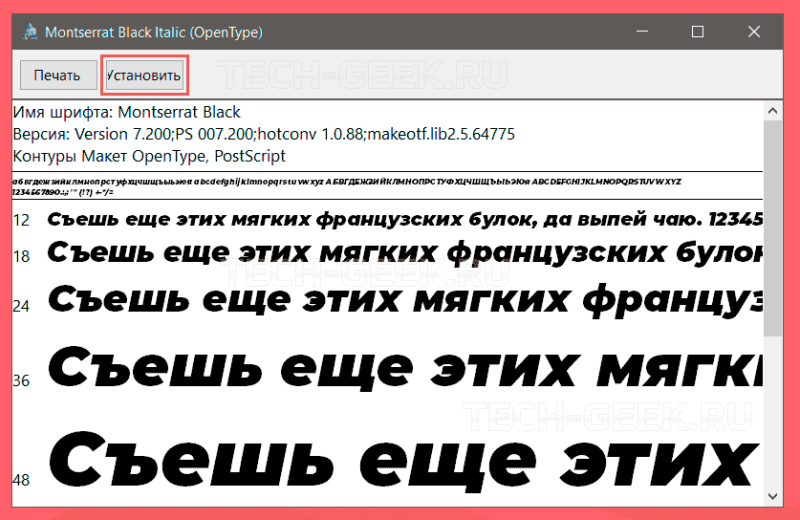Click the Версия version info line
Viewport: 800px width, 520px height.
click(x=264, y=134)
